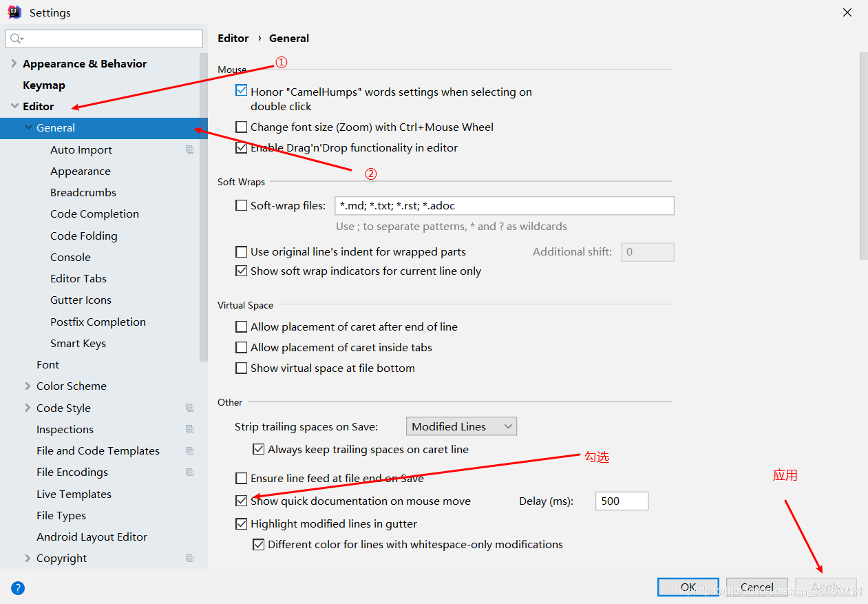Click the IntelliJ logo in title bar

14,12
